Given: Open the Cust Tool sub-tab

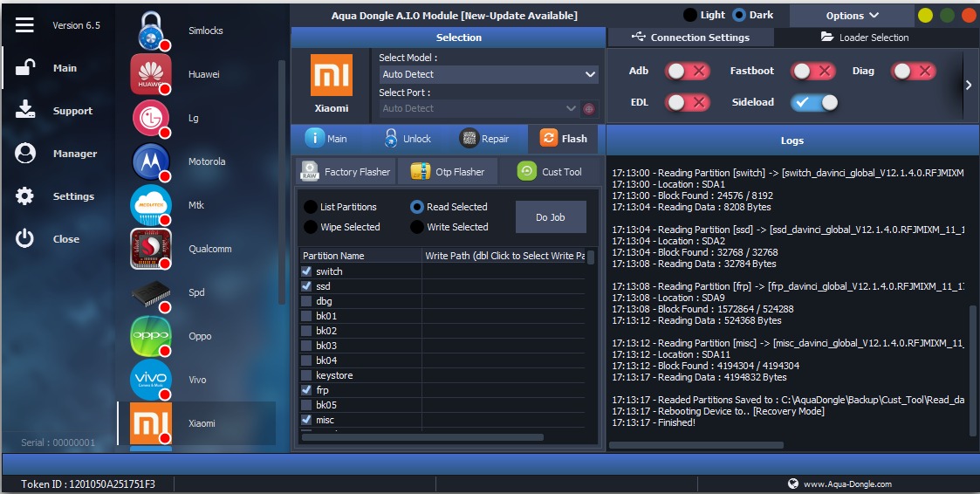Looking at the screenshot, I should 550,171.
